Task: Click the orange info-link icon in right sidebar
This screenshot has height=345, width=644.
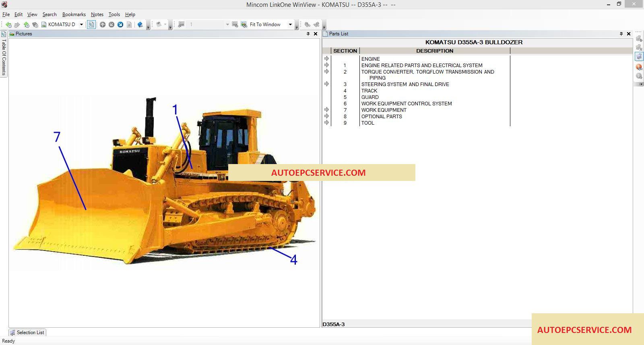Action: pyautogui.click(x=639, y=67)
